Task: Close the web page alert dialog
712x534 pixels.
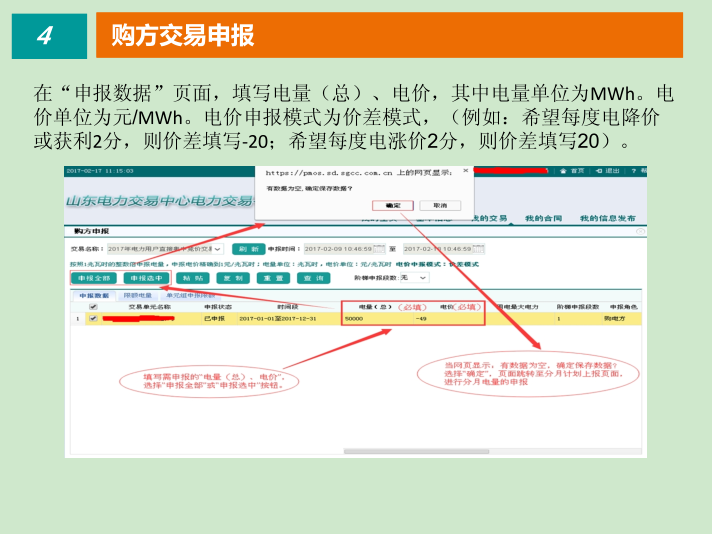Action: click(x=465, y=172)
